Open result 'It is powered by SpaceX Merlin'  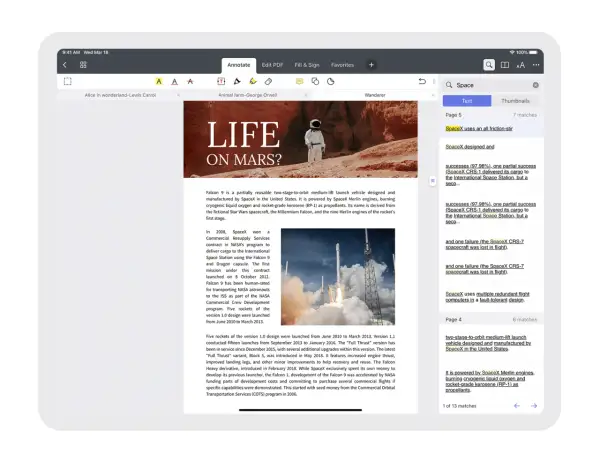(x=490, y=381)
